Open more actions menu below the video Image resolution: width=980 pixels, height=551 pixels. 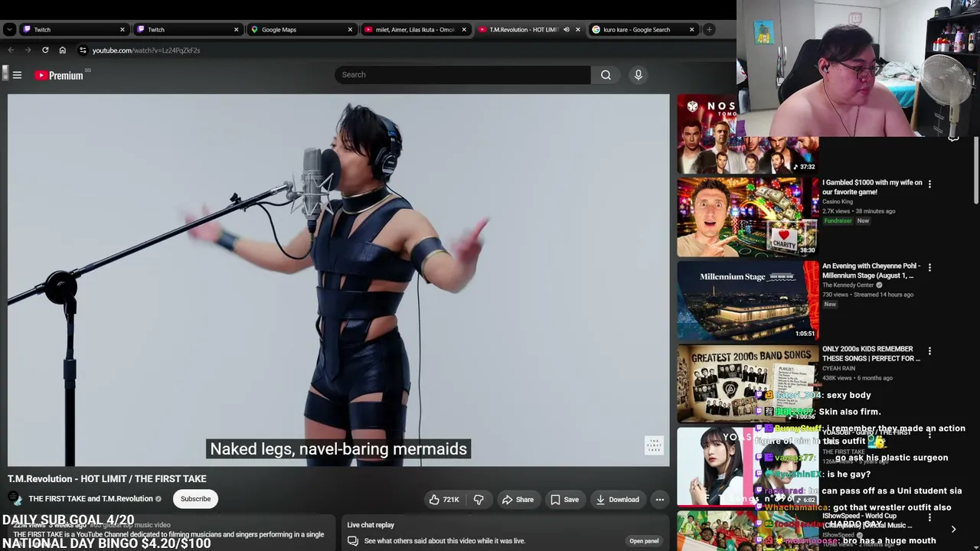point(659,500)
